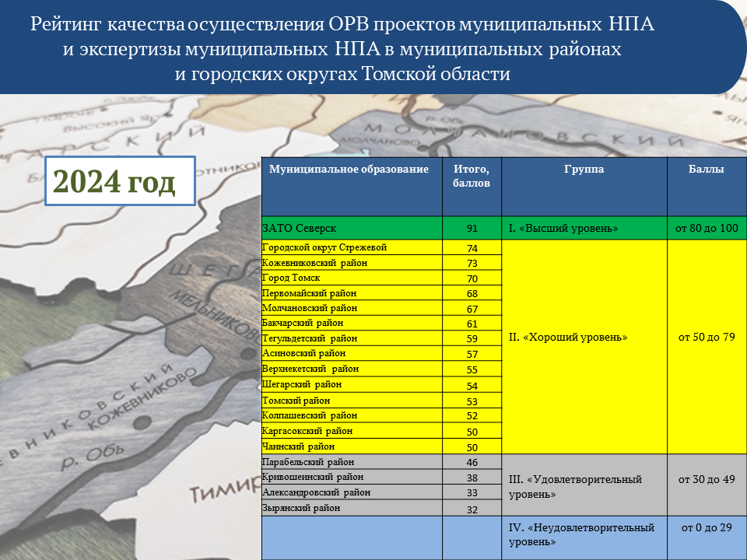The image size is (747, 560).
Task: Select score 67 for Молчановский район
Action: pyautogui.click(x=472, y=308)
